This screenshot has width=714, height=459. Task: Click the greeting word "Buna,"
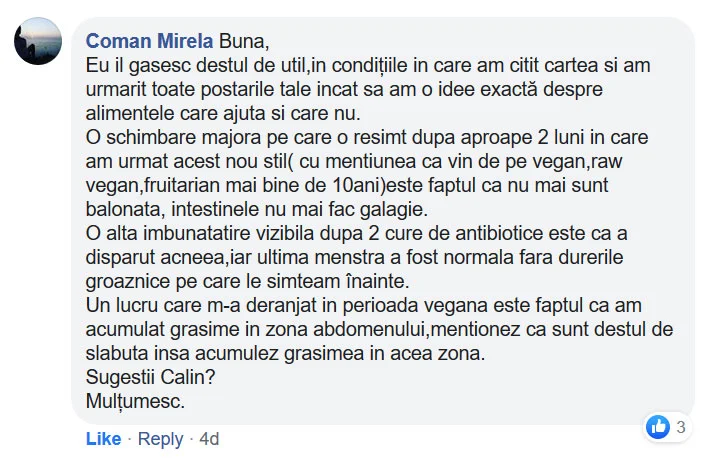244,42
